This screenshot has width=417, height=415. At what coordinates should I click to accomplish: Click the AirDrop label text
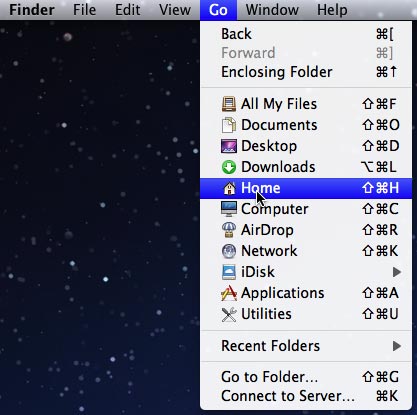[267, 230]
